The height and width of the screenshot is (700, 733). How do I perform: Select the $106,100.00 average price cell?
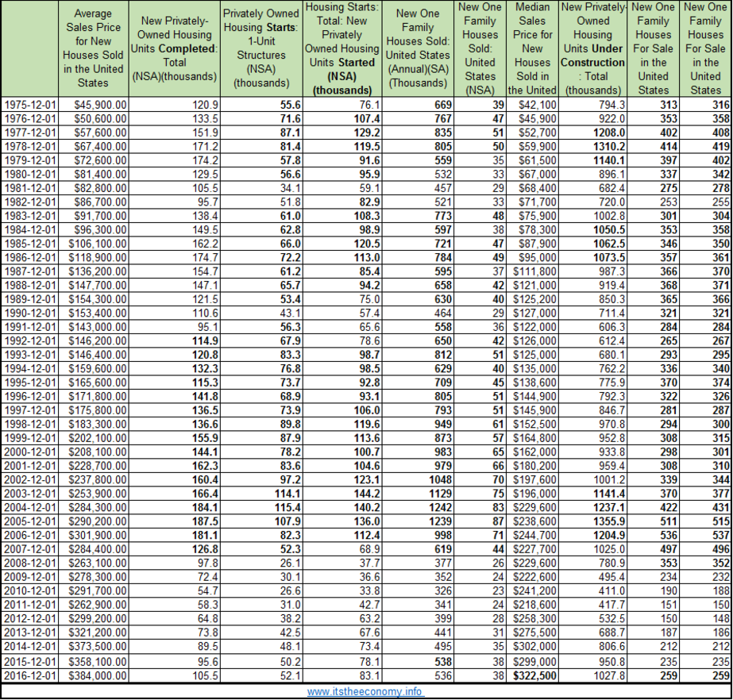click(94, 244)
